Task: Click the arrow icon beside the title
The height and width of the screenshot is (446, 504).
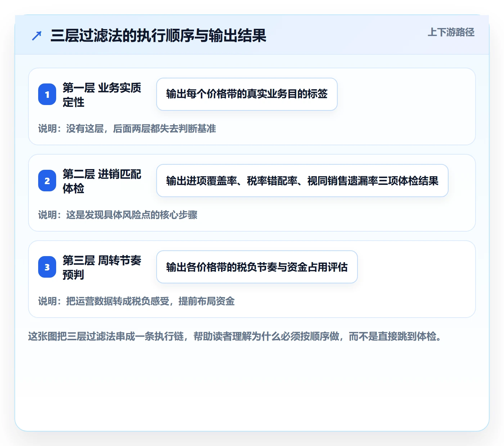Action: pos(37,36)
